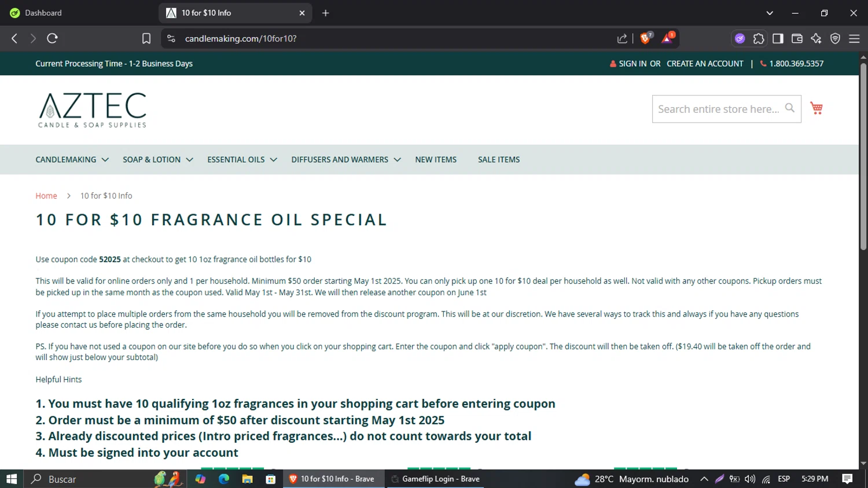Viewport: 868px width, 488px height.
Task: Open the extensions puzzle icon
Action: 759,38
